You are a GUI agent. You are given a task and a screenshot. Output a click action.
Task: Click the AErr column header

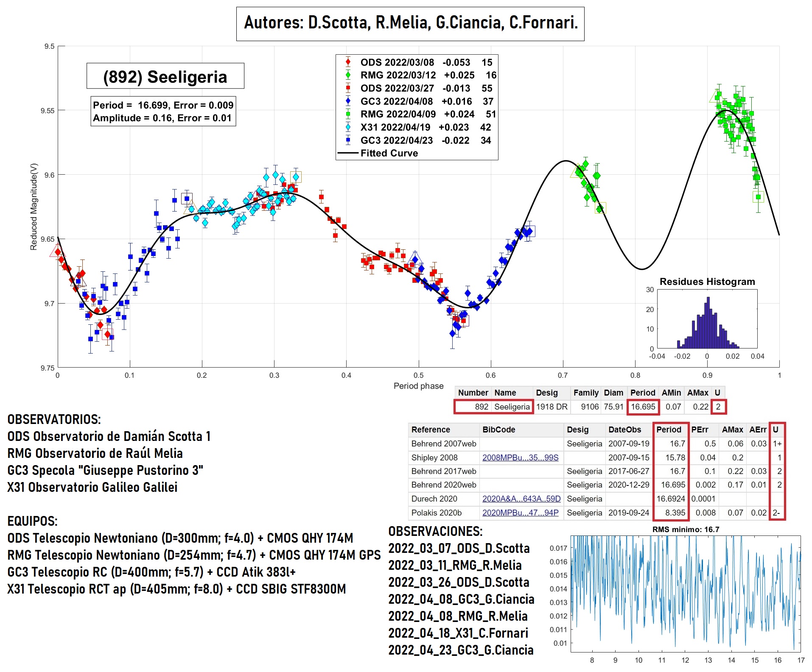tap(758, 429)
